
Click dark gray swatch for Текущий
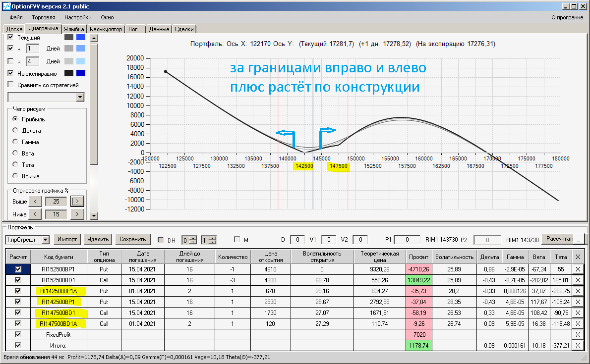click(69, 37)
